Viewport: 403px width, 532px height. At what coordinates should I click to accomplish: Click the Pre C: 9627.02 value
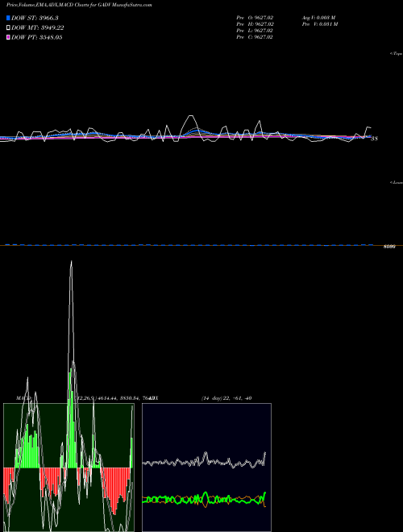pyautogui.click(x=255, y=37)
